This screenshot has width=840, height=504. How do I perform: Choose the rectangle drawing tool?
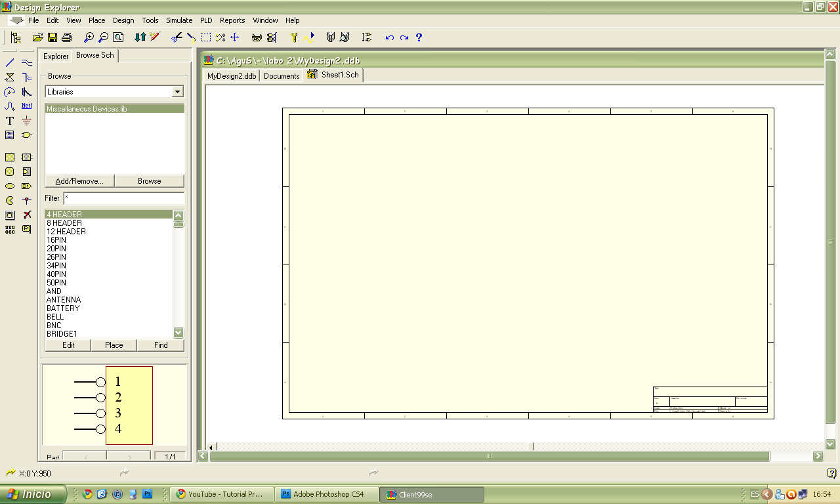tap(9, 156)
